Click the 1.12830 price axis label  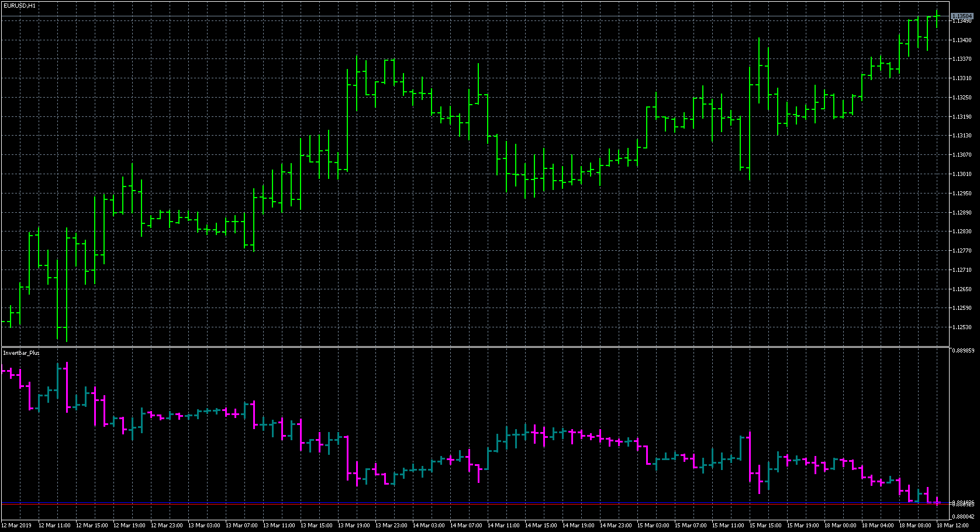tap(961, 232)
